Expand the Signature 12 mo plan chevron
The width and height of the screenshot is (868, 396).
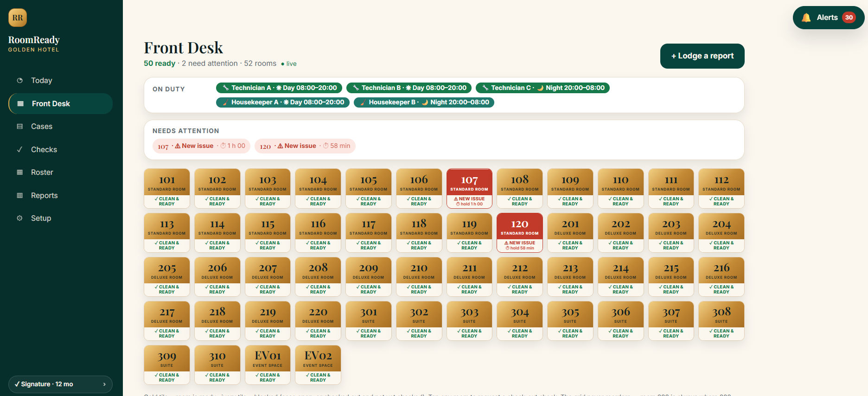coord(104,384)
